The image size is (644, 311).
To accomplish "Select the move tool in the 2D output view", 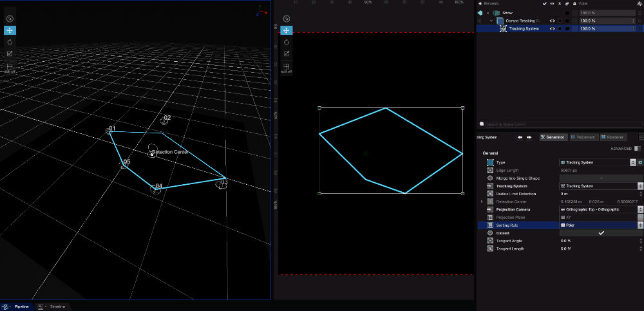I will 287,30.
